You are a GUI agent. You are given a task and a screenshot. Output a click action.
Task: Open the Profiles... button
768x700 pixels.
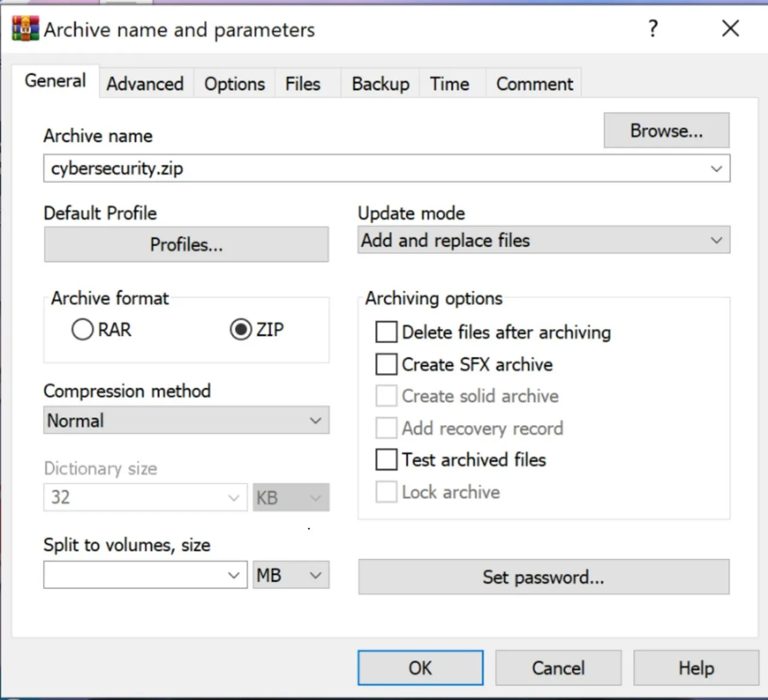pos(186,244)
